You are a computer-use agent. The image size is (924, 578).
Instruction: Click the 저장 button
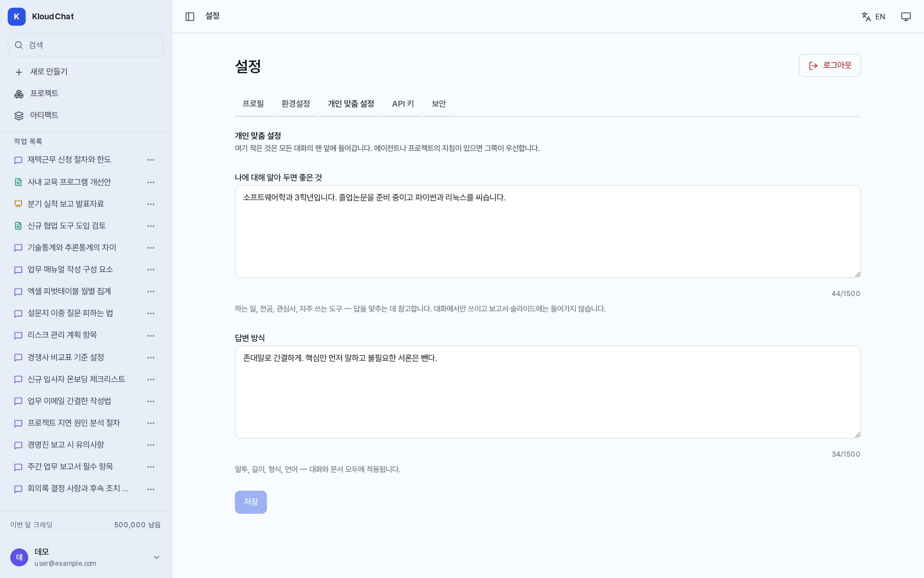pos(251,502)
